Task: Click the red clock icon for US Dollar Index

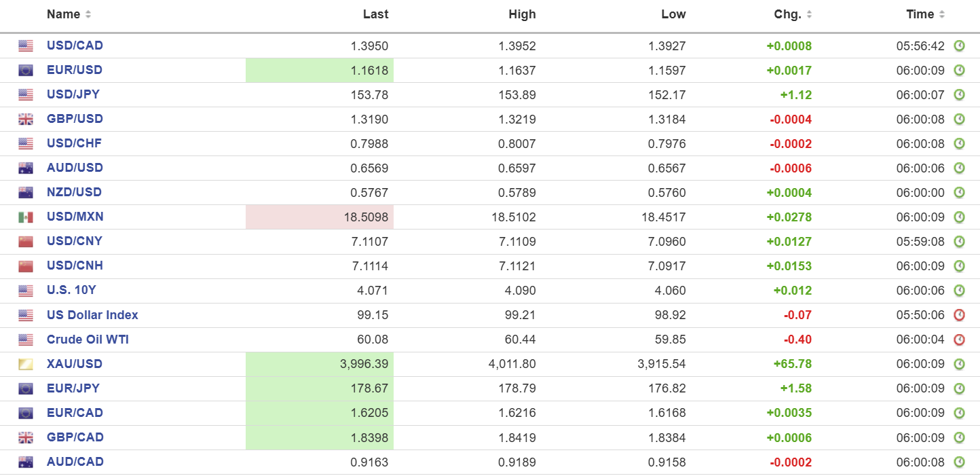Action: pyautogui.click(x=959, y=315)
